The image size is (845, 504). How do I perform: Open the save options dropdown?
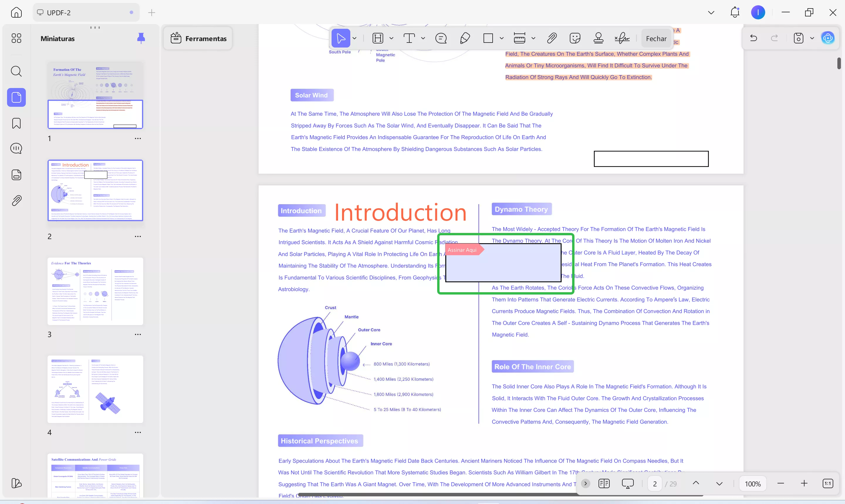(812, 38)
